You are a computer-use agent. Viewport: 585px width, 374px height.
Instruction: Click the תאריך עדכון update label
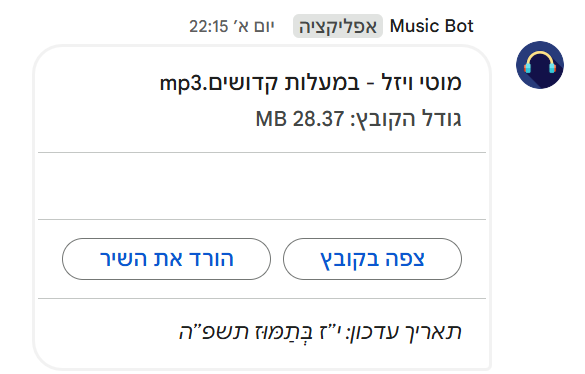click(x=404, y=331)
